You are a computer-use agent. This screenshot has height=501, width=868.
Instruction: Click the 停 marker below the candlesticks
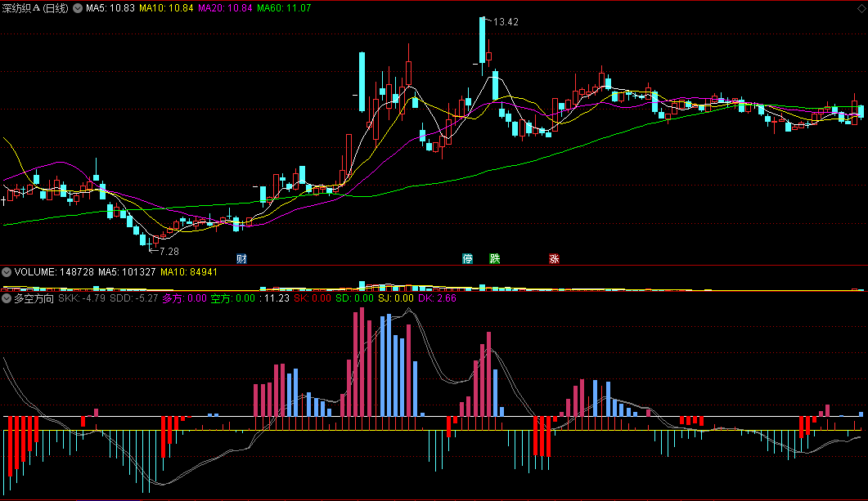coord(468,259)
